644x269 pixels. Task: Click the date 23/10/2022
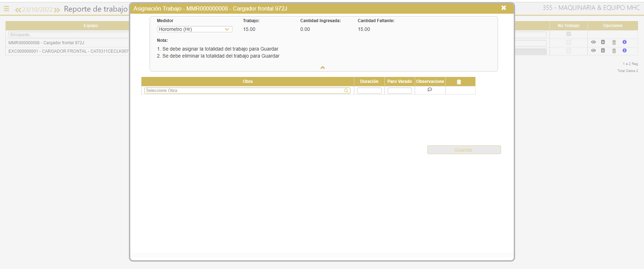(x=38, y=9)
